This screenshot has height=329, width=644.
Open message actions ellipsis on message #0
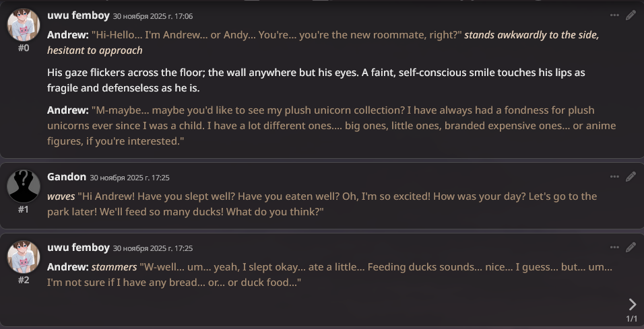point(614,15)
